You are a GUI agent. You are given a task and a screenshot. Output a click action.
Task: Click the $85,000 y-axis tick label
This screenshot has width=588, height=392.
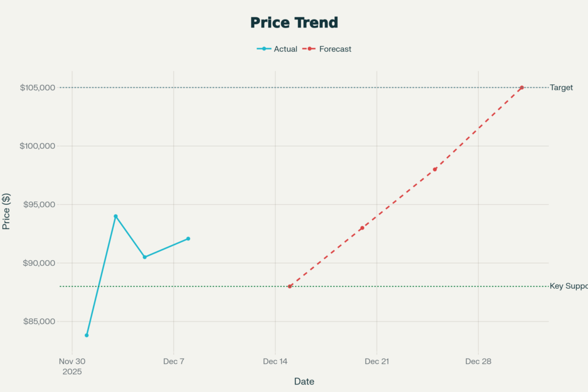39,322
